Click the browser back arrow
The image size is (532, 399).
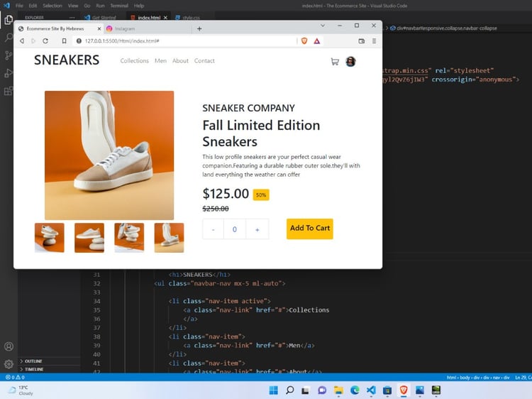[x=22, y=41]
